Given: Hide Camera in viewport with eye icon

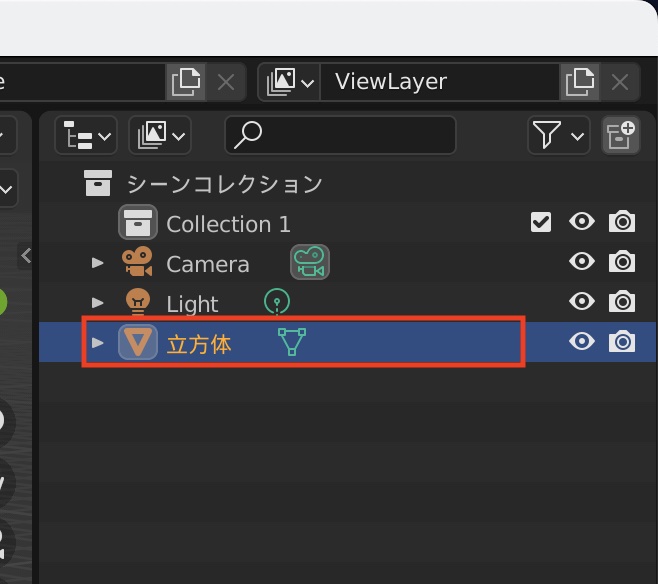Looking at the screenshot, I should (581, 262).
